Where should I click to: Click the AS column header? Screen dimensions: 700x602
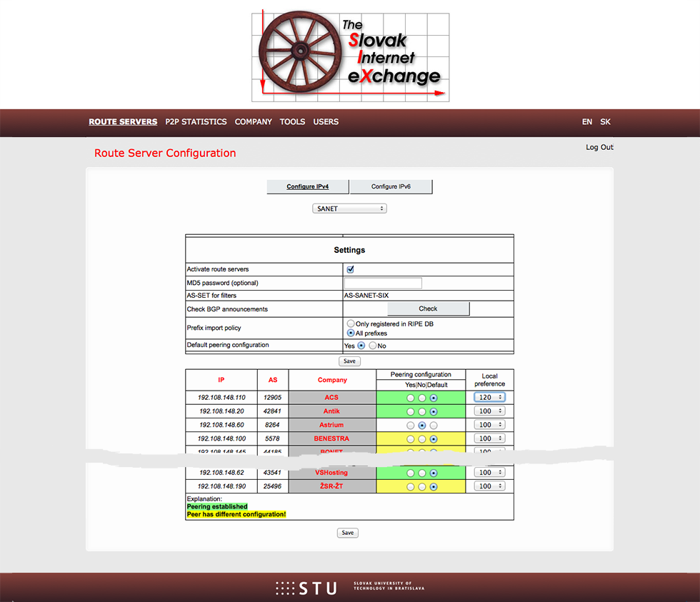273,380
